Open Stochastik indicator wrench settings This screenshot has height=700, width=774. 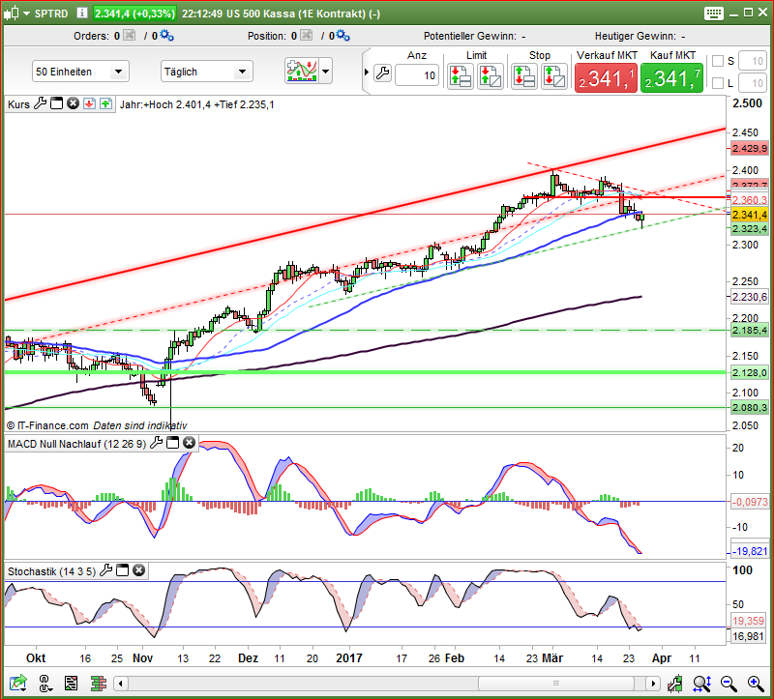(x=105, y=570)
